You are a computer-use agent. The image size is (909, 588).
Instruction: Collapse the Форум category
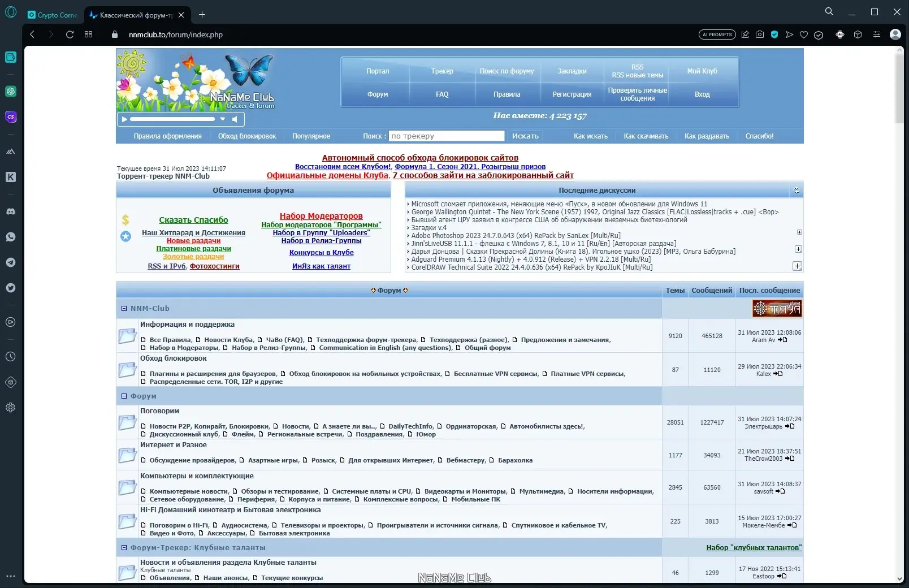point(124,396)
